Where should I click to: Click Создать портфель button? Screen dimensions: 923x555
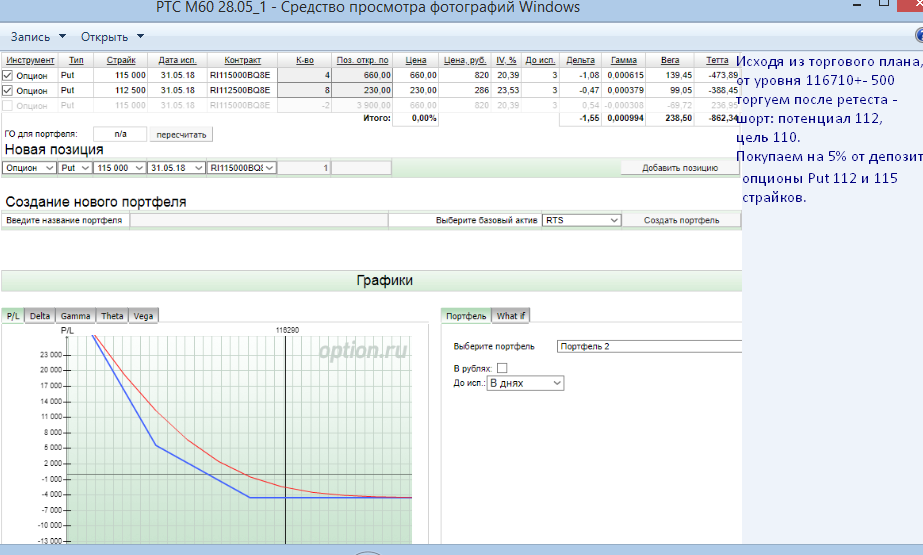tap(680, 220)
